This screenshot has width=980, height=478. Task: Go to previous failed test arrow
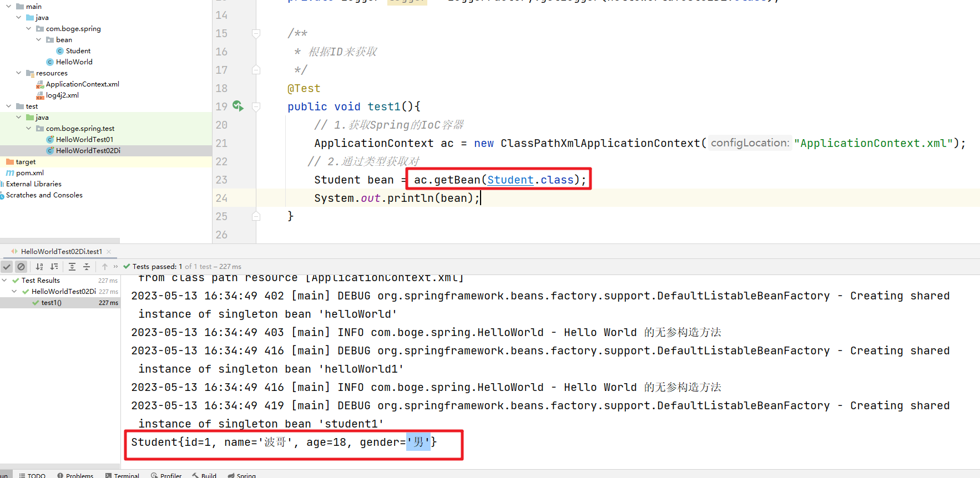pyautogui.click(x=105, y=267)
